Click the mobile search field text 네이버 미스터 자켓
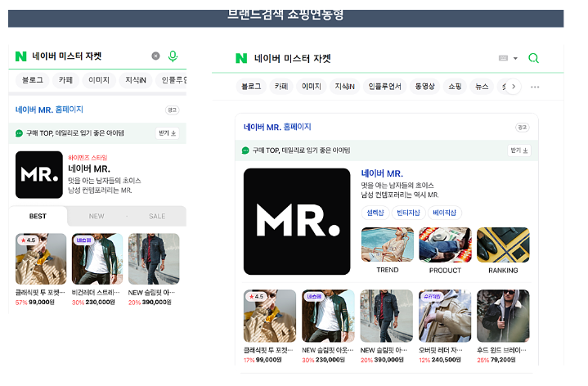Viewport: 588px width, 386px height. tap(67, 56)
